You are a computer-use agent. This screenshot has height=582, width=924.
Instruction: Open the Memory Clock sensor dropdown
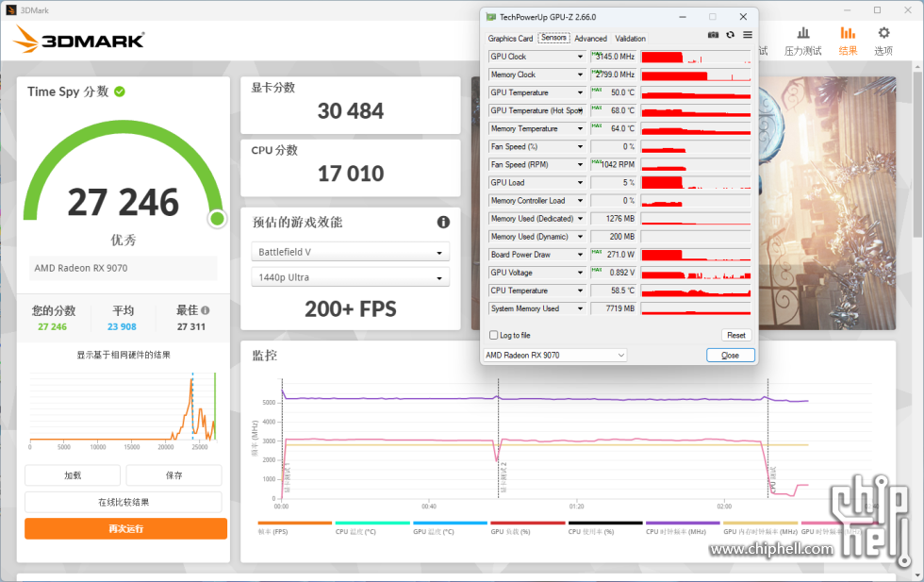[x=580, y=75]
